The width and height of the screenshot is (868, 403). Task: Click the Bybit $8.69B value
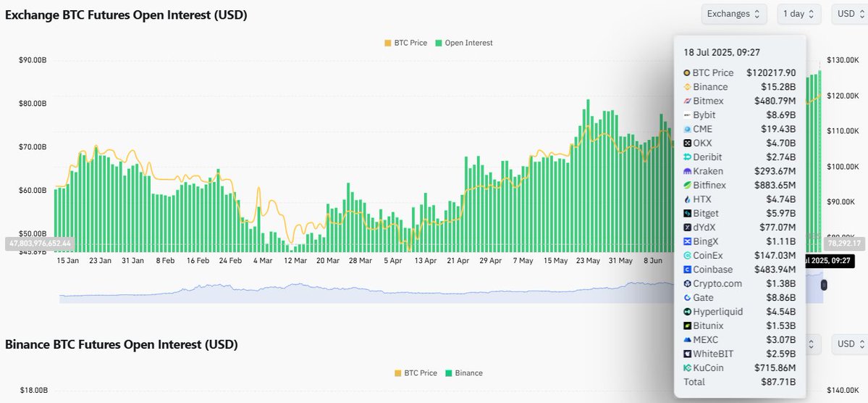(780, 115)
